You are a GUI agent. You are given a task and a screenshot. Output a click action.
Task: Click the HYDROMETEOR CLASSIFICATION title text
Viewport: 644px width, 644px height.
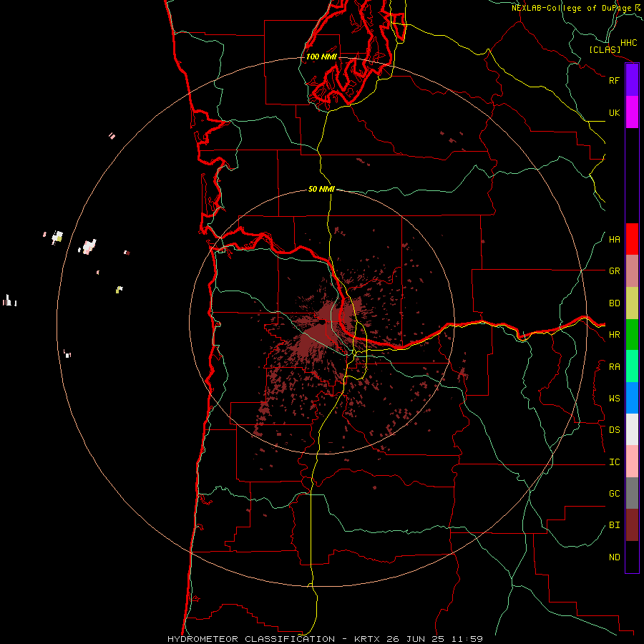click(x=251, y=639)
